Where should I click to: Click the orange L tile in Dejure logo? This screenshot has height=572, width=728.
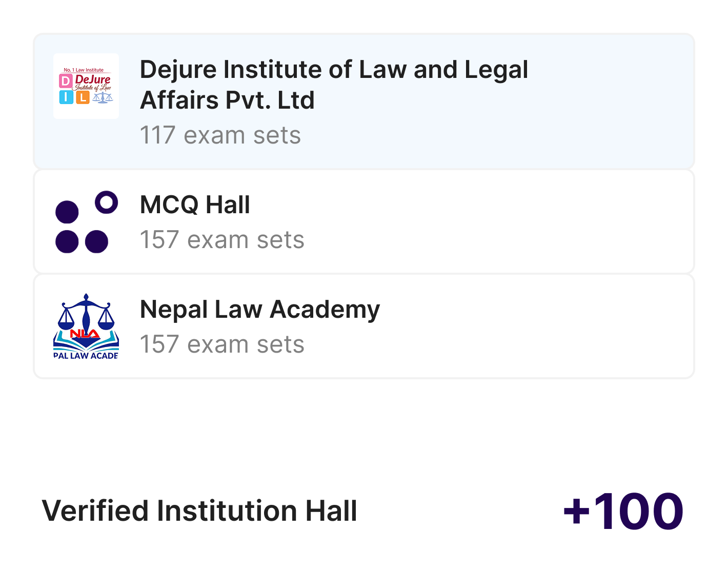click(x=83, y=97)
